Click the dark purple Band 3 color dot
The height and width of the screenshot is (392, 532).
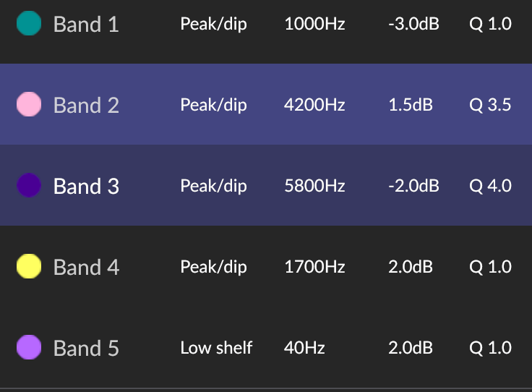pyautogui.click(x=29, y=186)
